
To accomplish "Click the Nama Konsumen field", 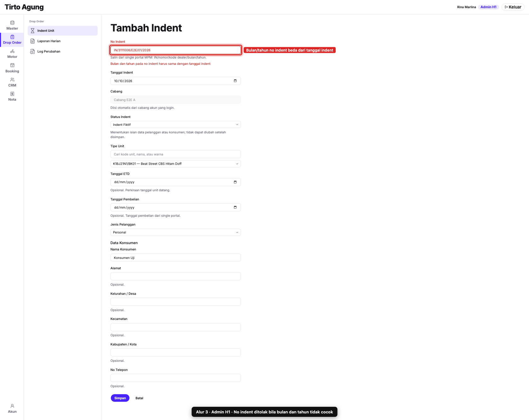I will [176, 258].
